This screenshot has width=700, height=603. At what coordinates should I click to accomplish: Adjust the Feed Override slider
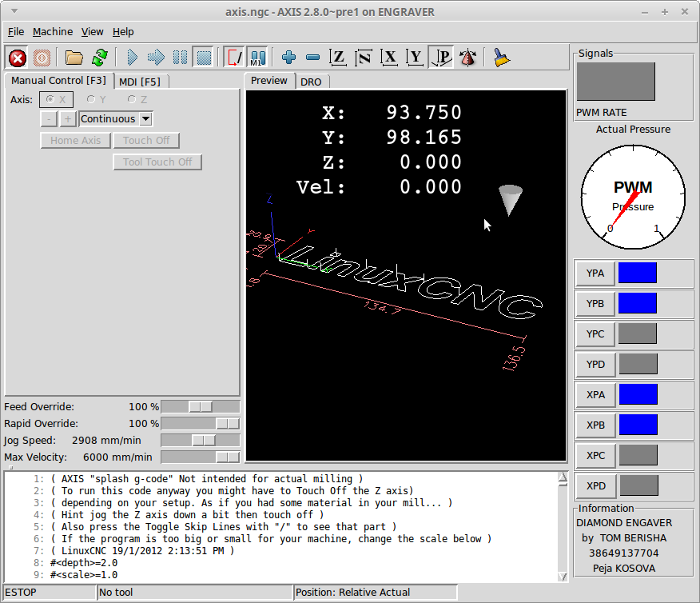click(x=201, y=406)
